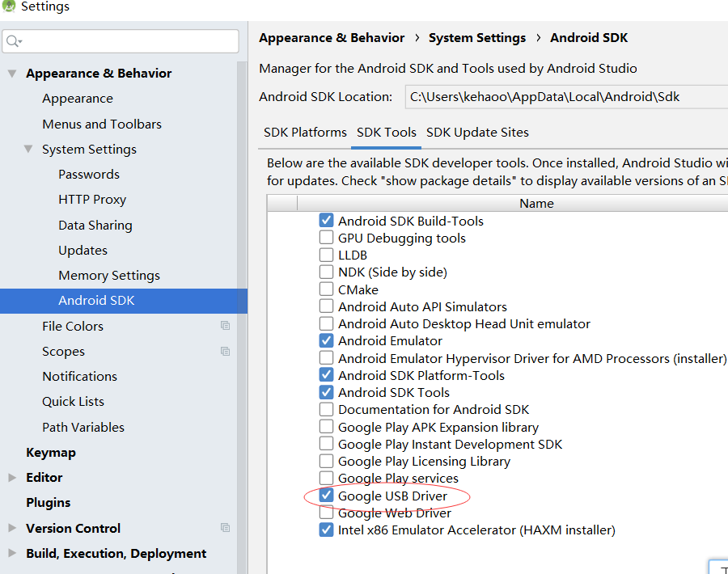The image size is (728, 574).
Task: Switch to the SDK Platforms tab
Action: click(305, 133)
